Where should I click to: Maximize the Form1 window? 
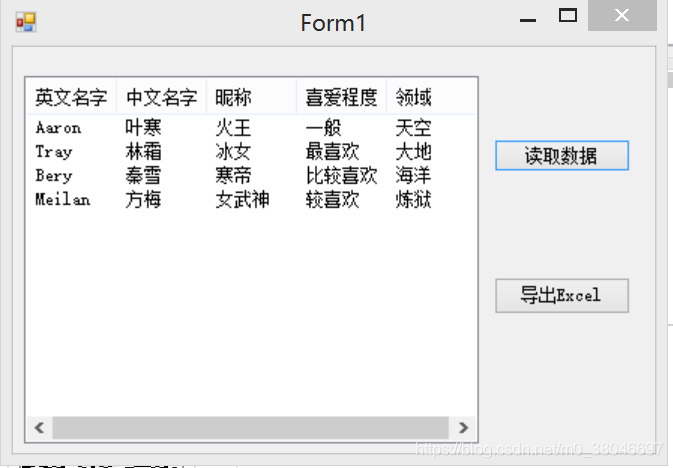(567, 16)
